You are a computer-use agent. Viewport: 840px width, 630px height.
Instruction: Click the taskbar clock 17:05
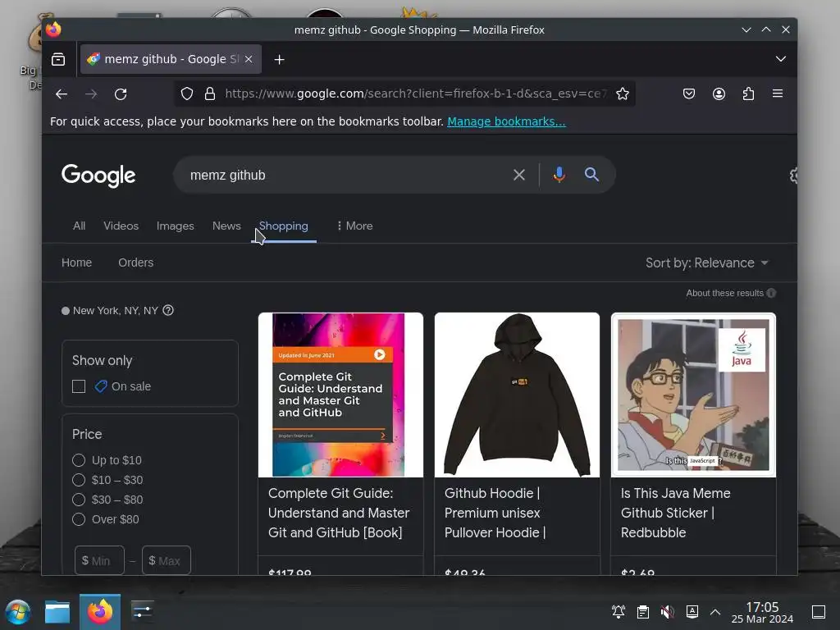762,612
